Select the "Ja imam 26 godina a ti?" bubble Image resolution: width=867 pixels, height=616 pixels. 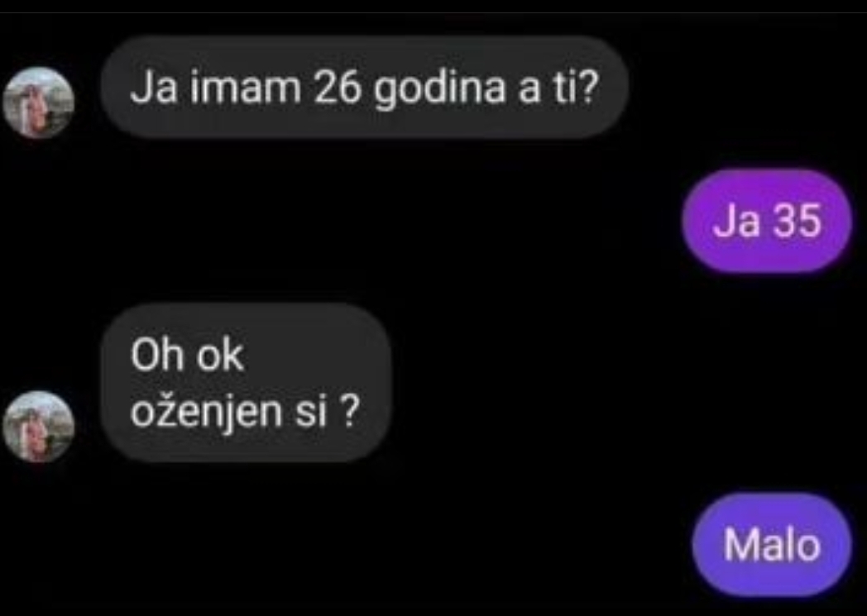pos(364,88)
